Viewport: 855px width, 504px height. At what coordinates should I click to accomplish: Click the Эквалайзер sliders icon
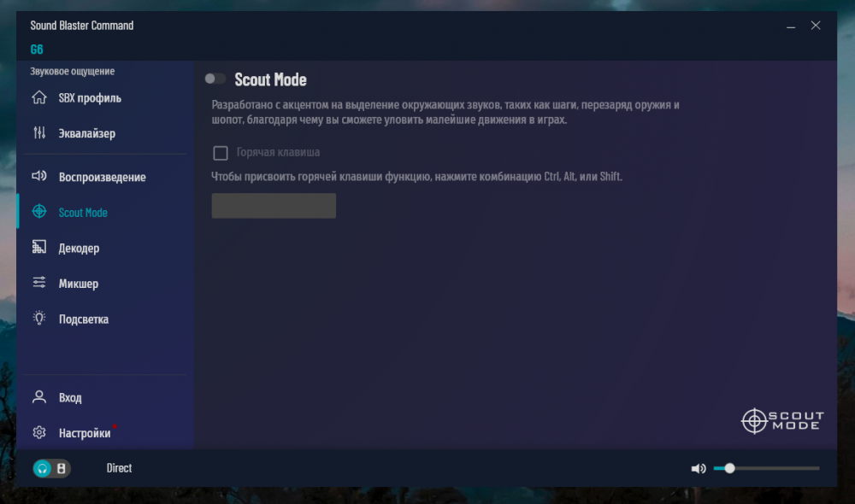(x=39, y=133)
